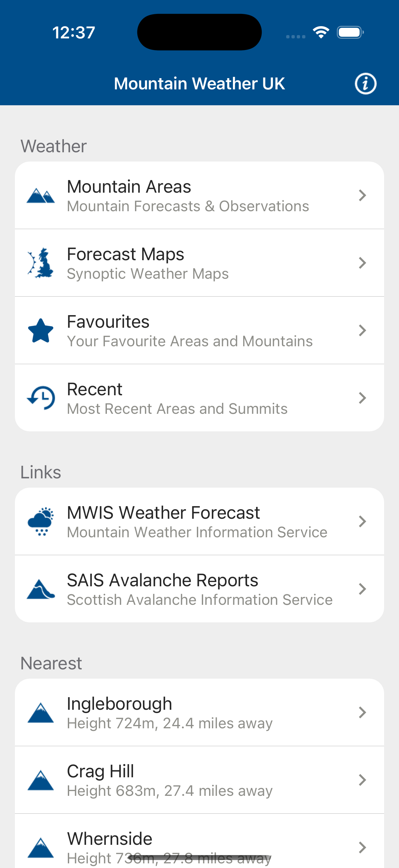
Task: Select Synoptic Weather Maps menu entry
Action: (x=148, y=273)
